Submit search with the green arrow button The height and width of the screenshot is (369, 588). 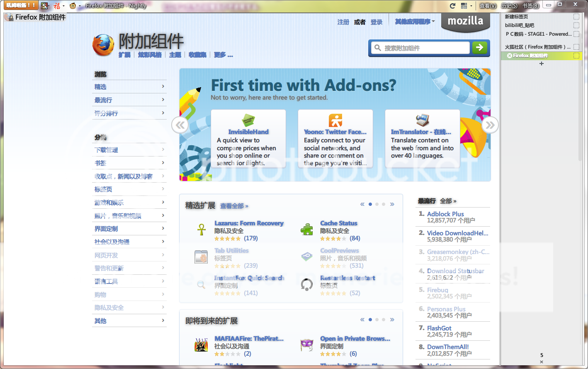click(480, 48)
